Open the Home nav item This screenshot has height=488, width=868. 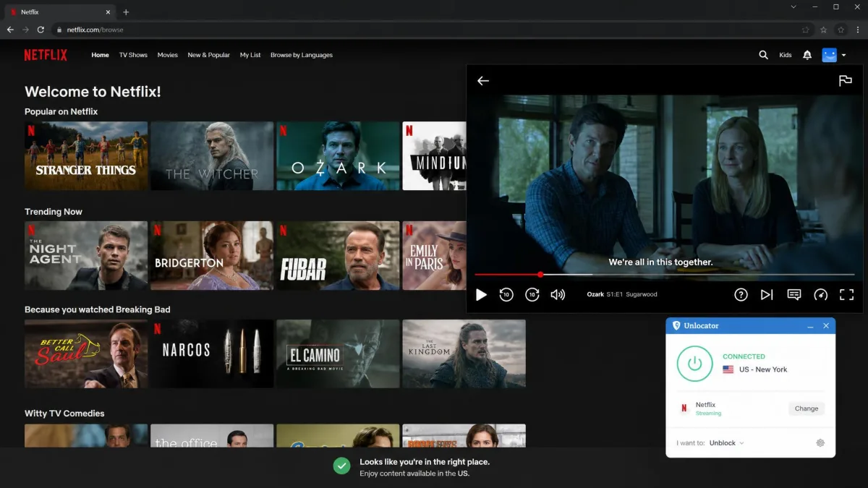(100, 55)
